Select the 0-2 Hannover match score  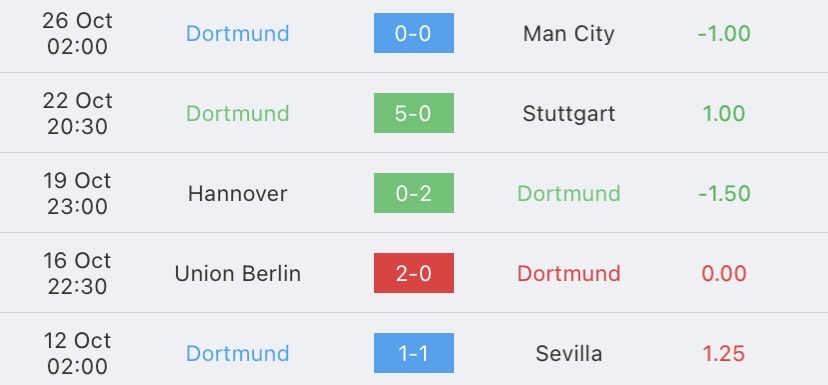(413, 193)
